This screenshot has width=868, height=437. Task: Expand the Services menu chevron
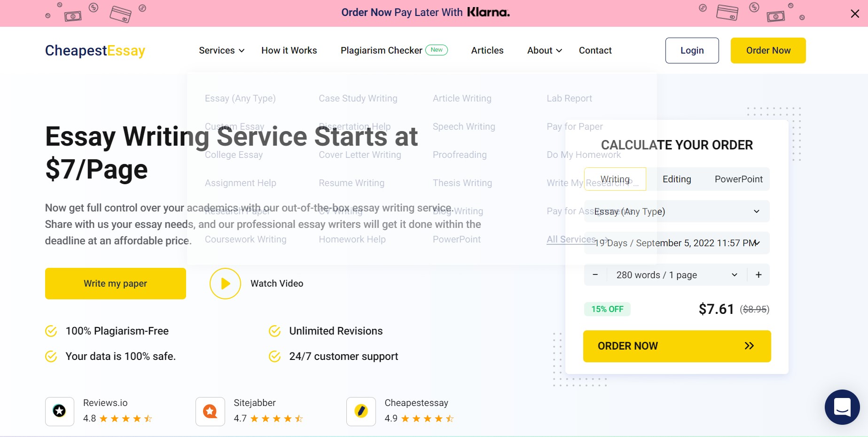click(x=242, y=51)
